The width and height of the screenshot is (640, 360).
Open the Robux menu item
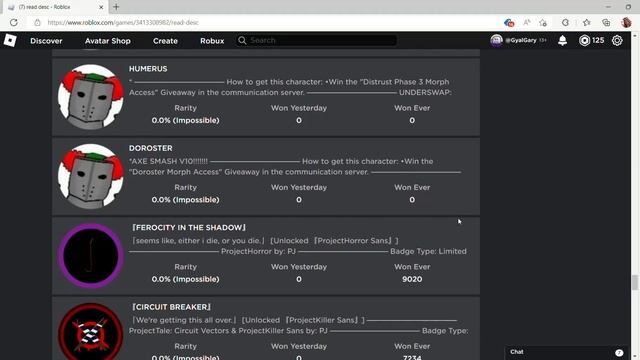[212, 41]
